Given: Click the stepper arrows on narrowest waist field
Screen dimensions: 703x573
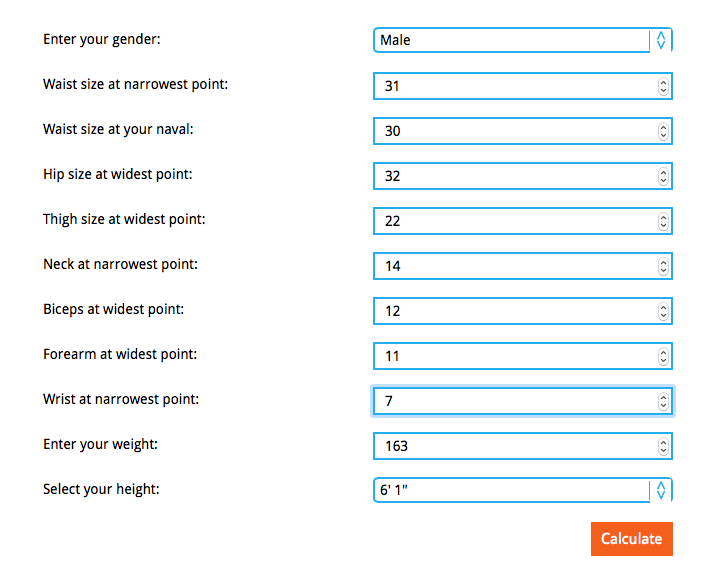Looking at the screenshot, I should (x=662, y=86).
